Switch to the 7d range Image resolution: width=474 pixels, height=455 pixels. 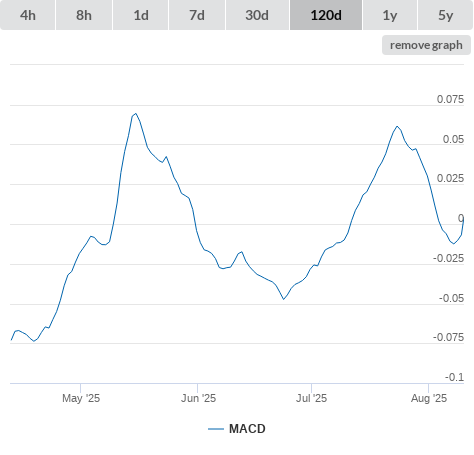click(197, 15)
